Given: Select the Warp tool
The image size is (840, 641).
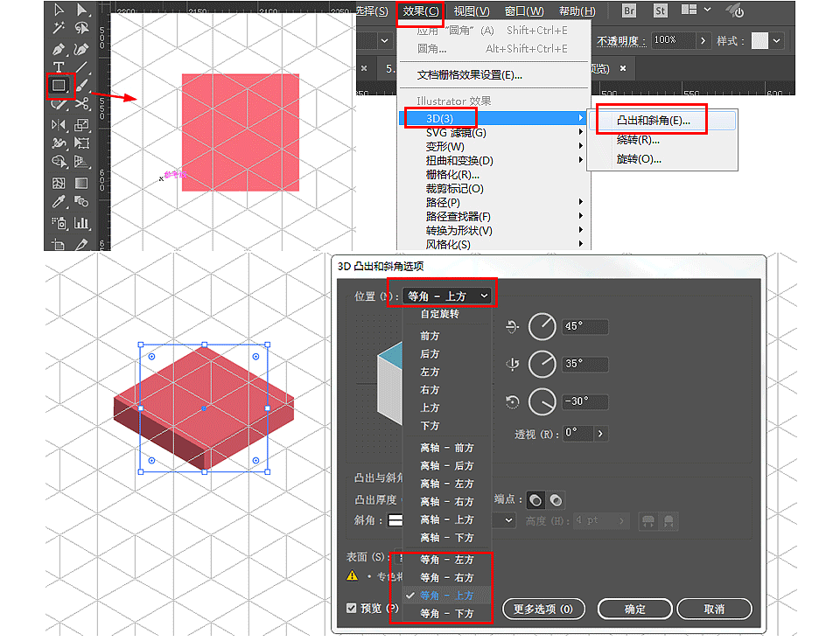Looking at the screenshot, I should point(59,143).
